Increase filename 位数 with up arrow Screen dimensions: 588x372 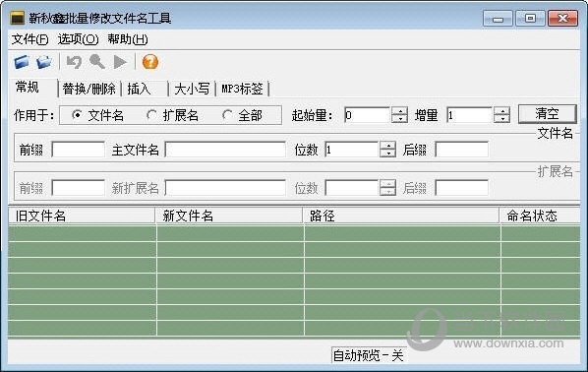click(x=387, y=146)
